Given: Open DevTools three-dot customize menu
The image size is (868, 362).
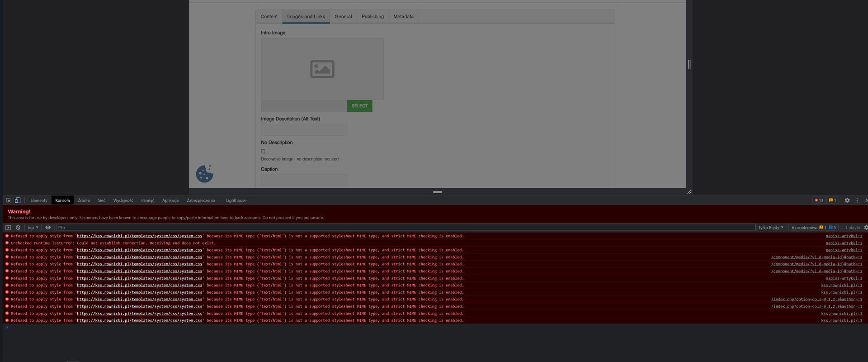Looking at the screenshot, I should (x=857, y=200).
